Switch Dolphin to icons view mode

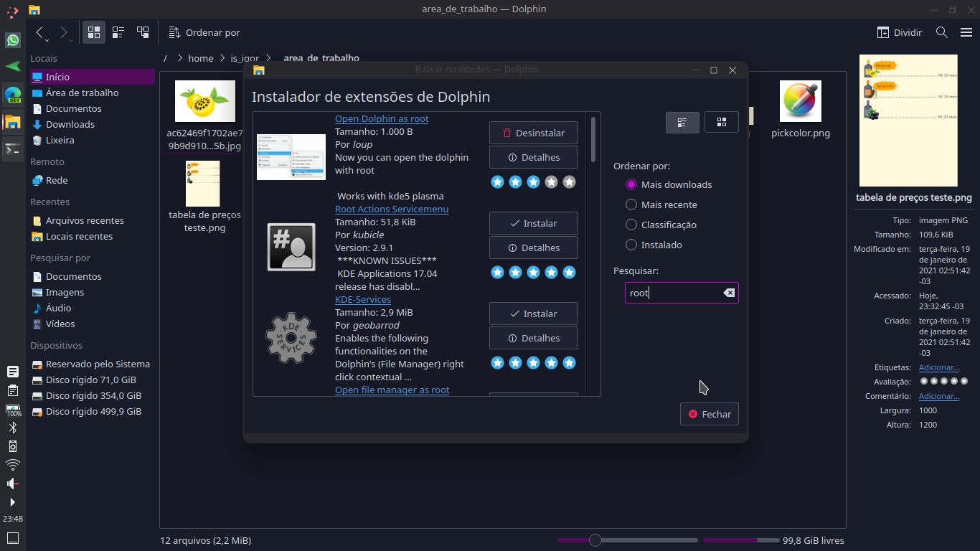point(94,32)
